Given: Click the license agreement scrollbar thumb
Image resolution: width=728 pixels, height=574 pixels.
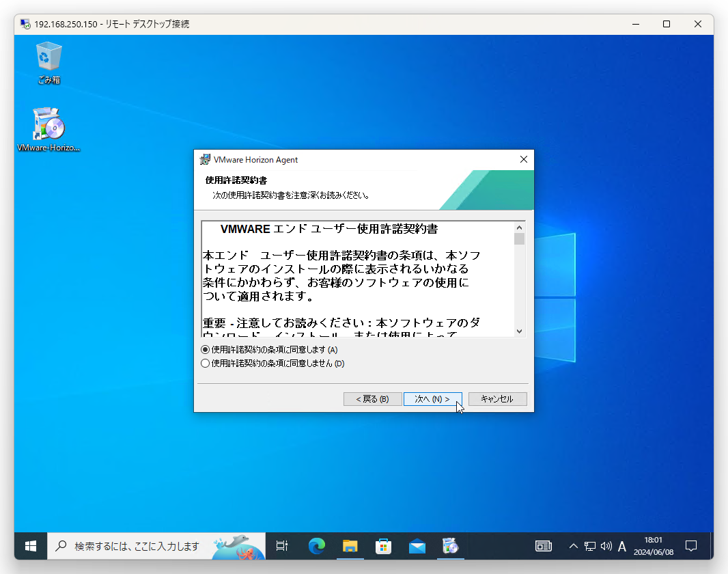Looking at the screenshot, I should tap(520, 238).
